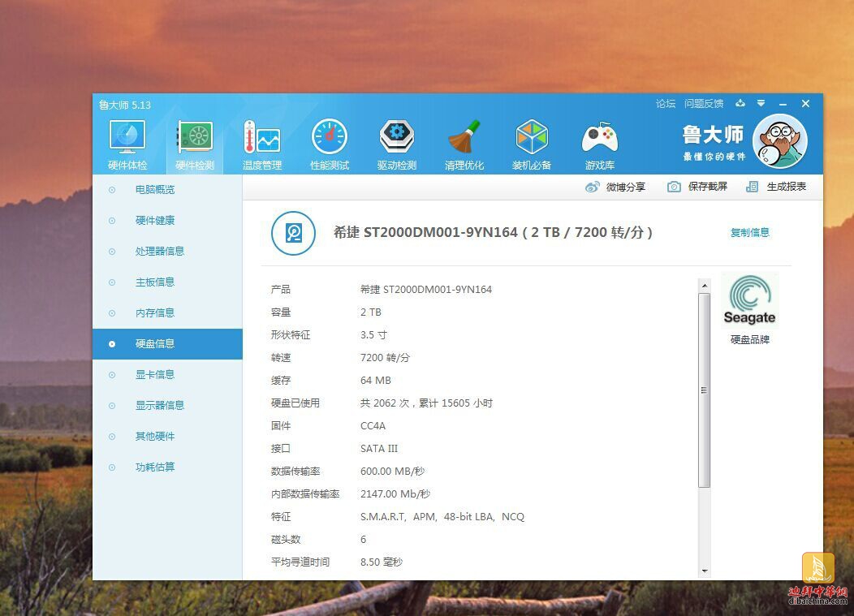The image size is (854, 616).
Task: Open the 问题反馈 feedback link
Action: pyautogui.click(x=704, y=104)
